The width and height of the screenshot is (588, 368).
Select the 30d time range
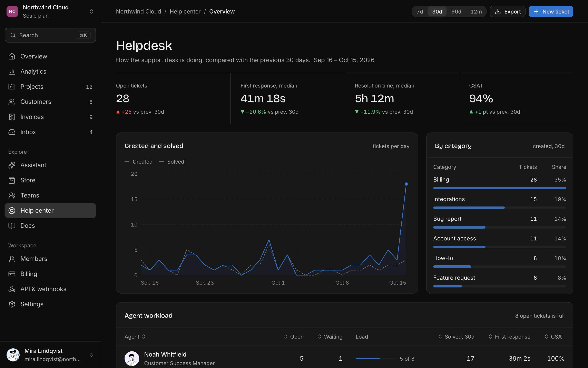437,11
